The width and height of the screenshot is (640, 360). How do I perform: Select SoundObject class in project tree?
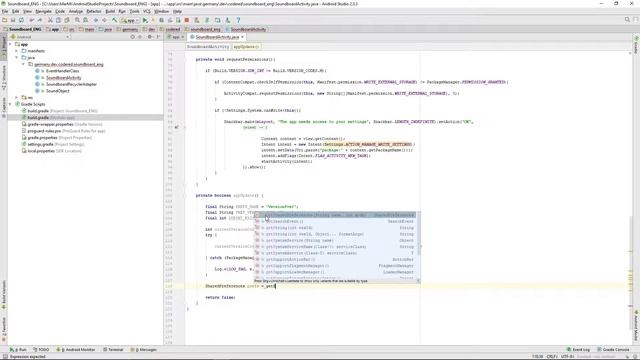click(57, 91)
